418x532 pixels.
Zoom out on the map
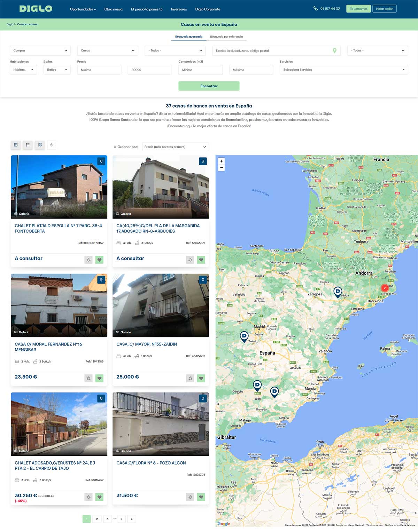(221, 168)
